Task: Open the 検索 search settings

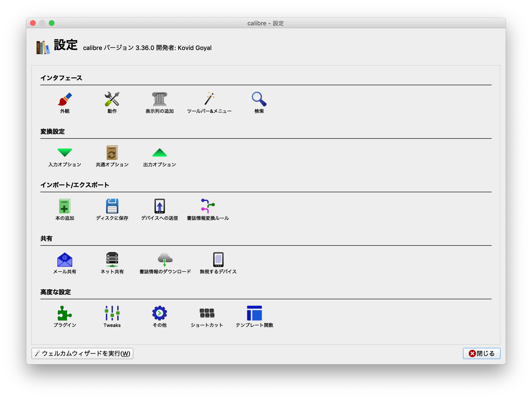Action: [x=259, y=103]
